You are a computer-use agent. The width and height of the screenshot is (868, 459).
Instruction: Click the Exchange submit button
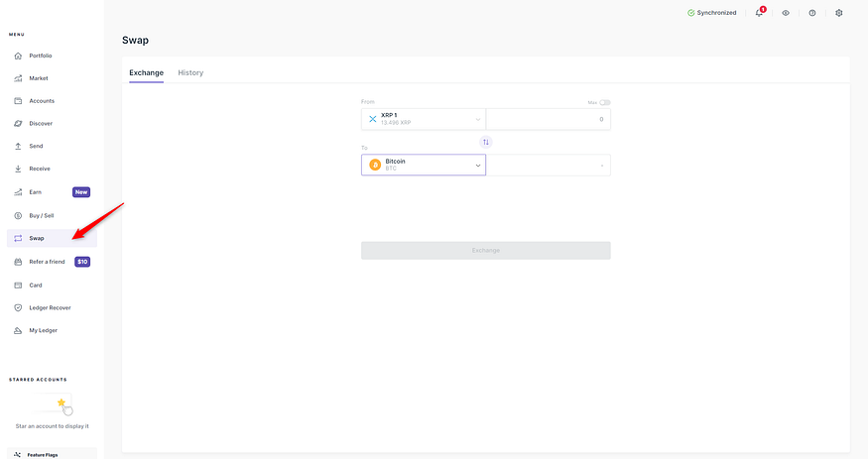(x=485, y=251)
